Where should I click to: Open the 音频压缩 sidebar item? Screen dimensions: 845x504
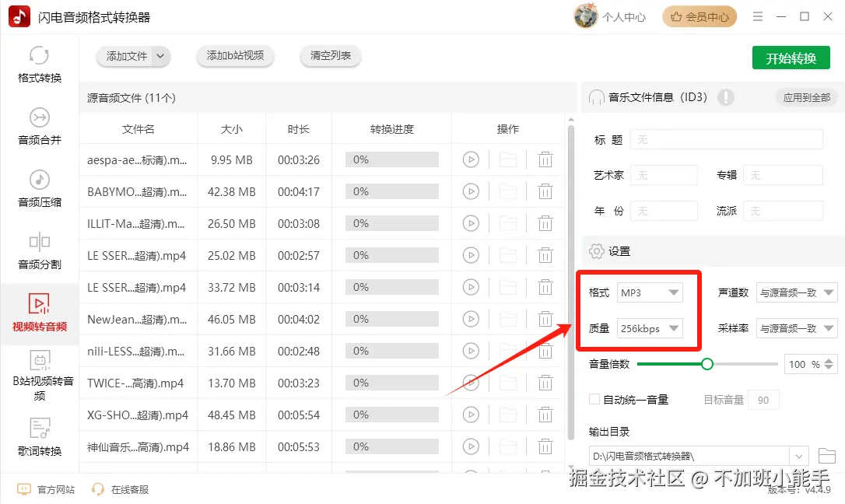40,189
